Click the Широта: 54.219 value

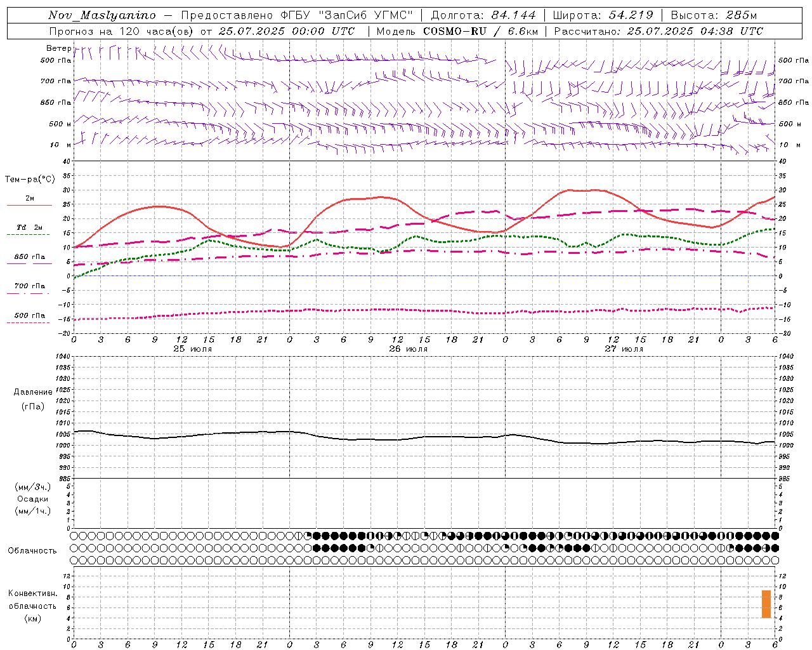(x=603, y=16)
